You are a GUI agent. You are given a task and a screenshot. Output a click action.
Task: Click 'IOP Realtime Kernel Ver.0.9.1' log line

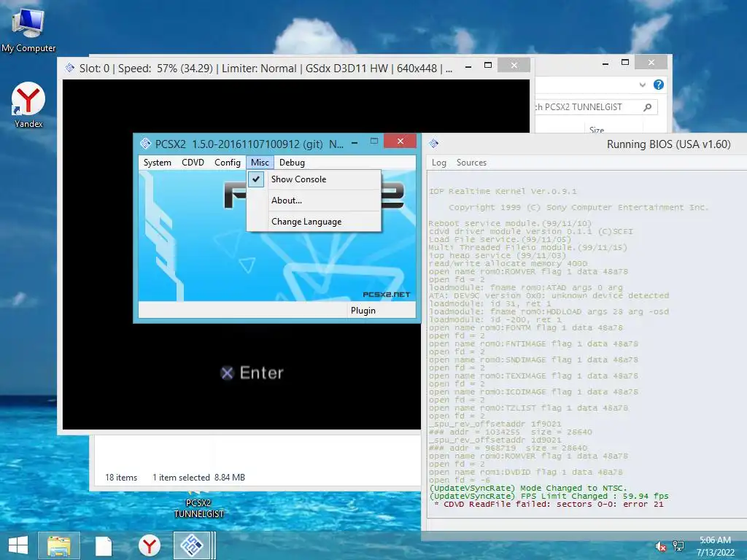tap(503, 192)
